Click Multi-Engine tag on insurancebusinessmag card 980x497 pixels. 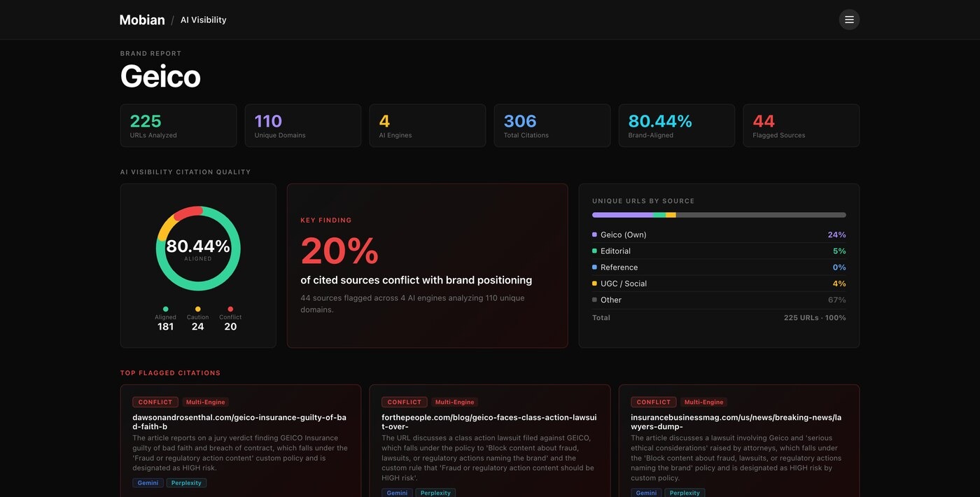704,402
